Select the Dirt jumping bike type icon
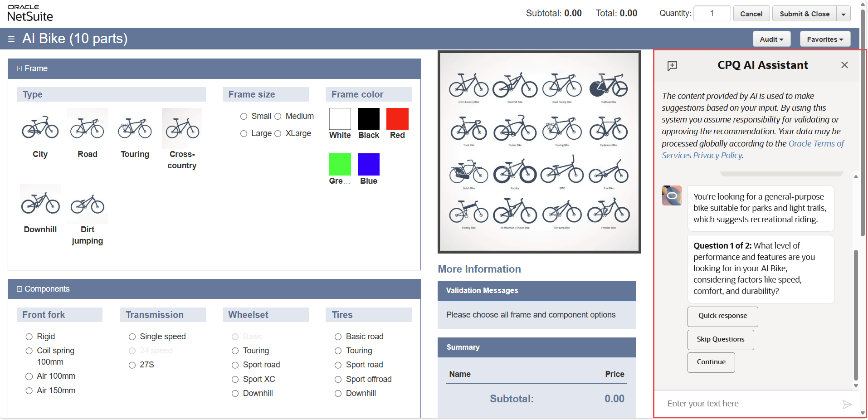The width and height of the screenshot is (868, 420). point(88,204)
